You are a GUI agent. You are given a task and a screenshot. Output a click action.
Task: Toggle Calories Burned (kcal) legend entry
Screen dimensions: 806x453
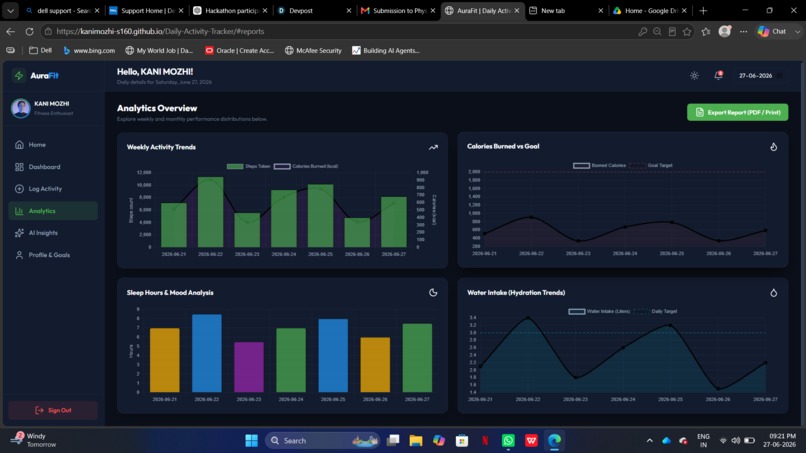[306, 166]
